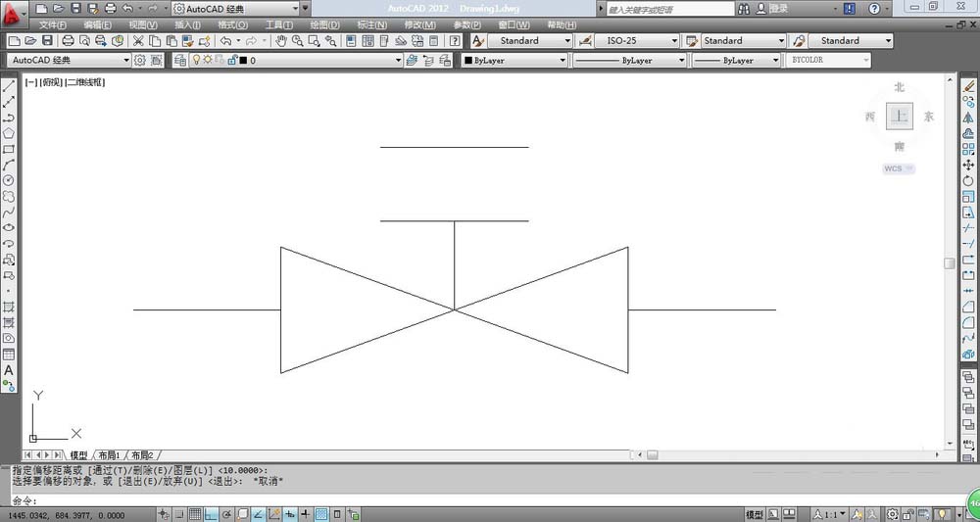Open the 文件(F) menu
Image resolution: width=980 pixels, height=522 pixels.
53,25
